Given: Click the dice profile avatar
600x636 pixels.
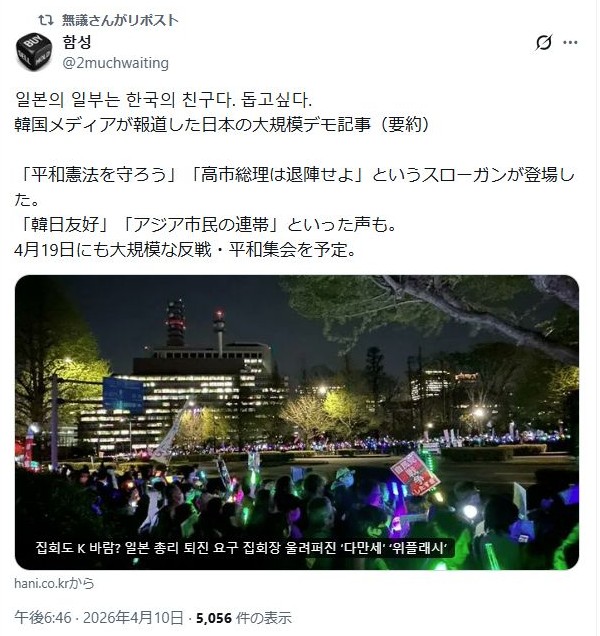Looking at the screenshot, I should point(34,52).
